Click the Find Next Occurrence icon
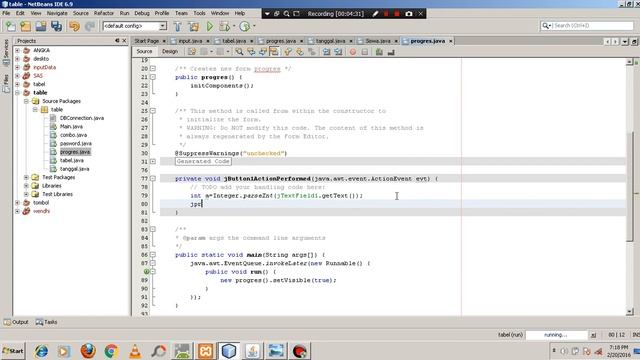 pos(262,52)
